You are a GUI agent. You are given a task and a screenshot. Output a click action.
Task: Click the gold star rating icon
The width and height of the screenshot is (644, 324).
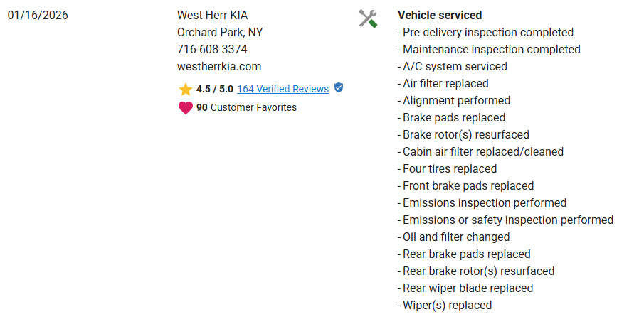tap(186, 90)
